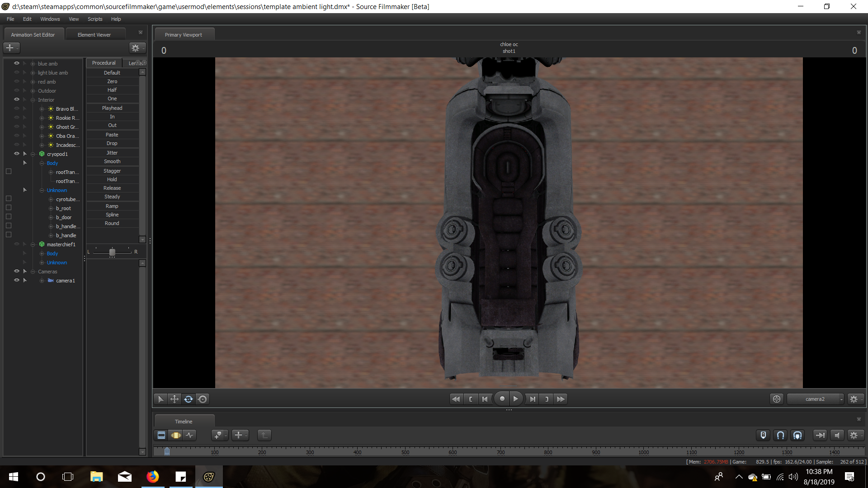Open the viewport settings gear

point(854,399)
